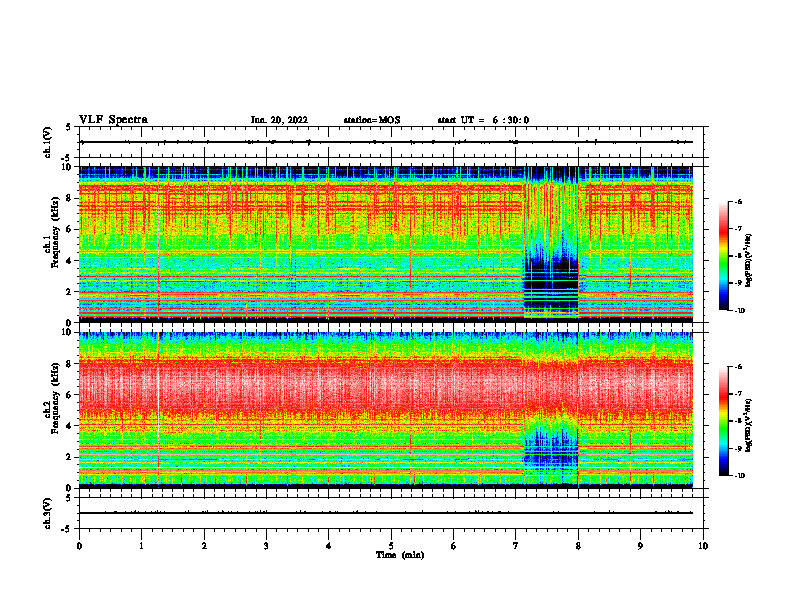Click the ch.1 voltage waveform trace
This screenshot has width=792, height=612.
coord(386,142)
